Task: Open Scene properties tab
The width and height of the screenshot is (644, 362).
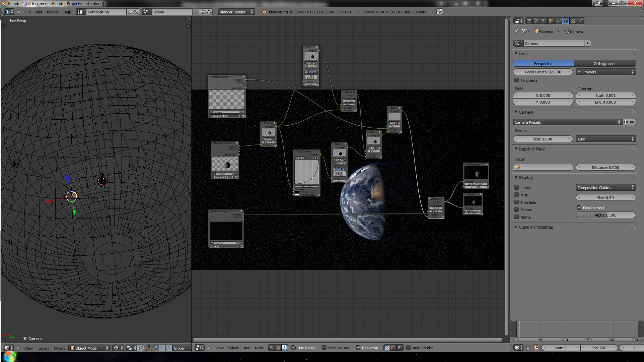Action: (x=536, y=21)
